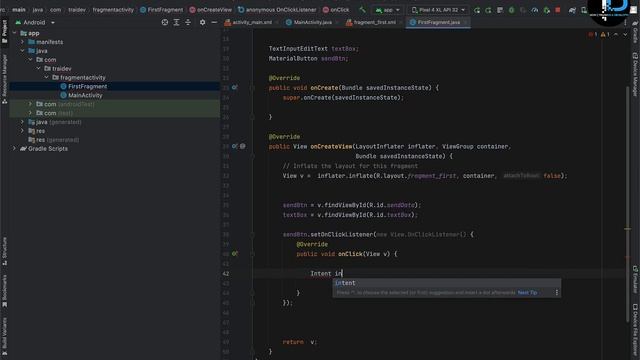Viewport: 640px width, 360px height.
Task: Click Select Opened File target icon in Project panel
Action: click(x=165, y=22)
